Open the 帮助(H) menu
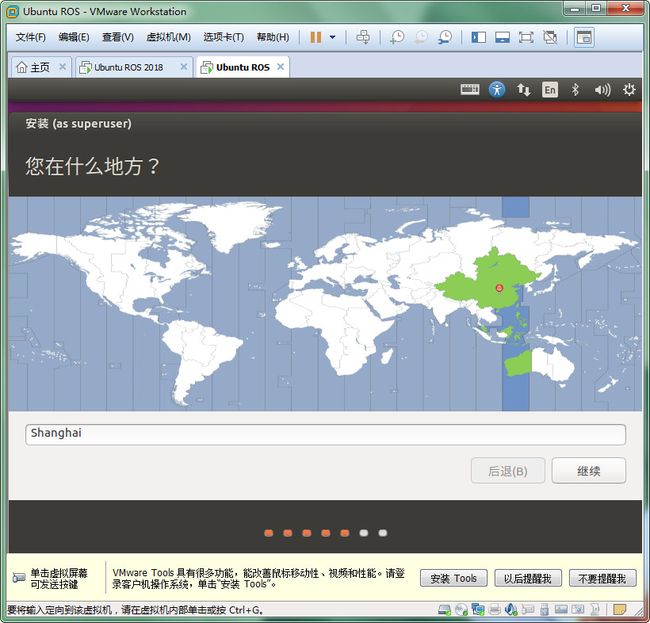Image resolution: width=650 pixels, height=623 pixels. click(273, 37)
